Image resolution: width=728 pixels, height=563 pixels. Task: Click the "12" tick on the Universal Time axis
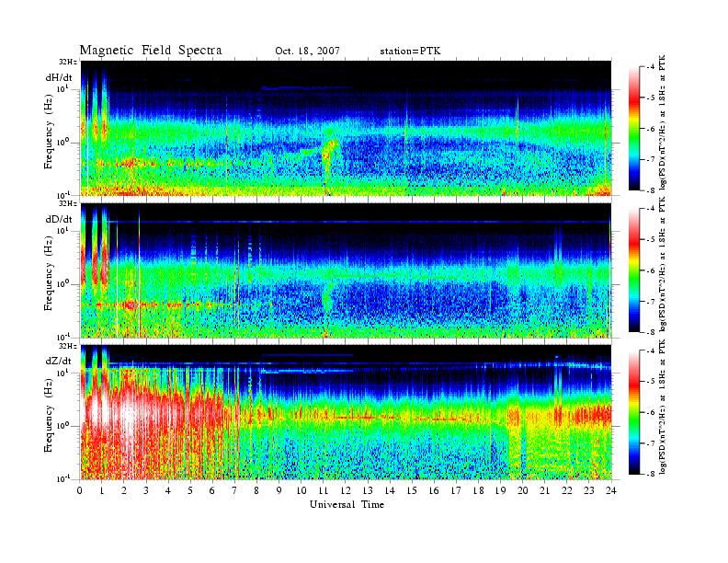tap(346, 490)
